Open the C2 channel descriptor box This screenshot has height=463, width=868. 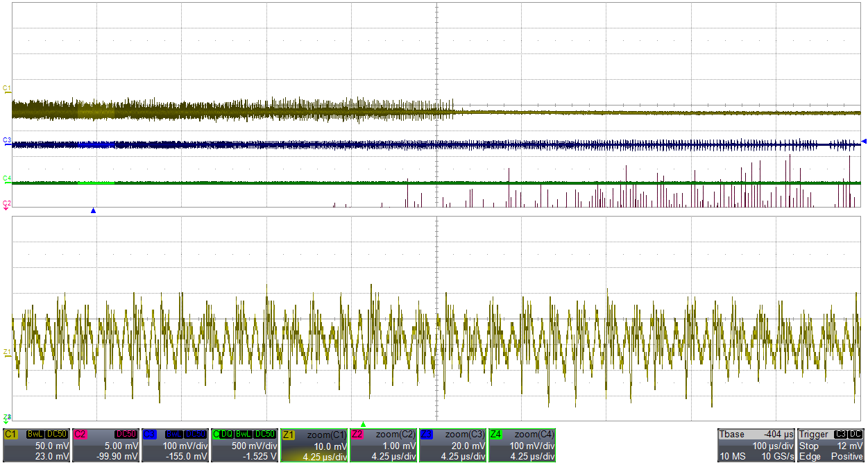pos(105,445)
